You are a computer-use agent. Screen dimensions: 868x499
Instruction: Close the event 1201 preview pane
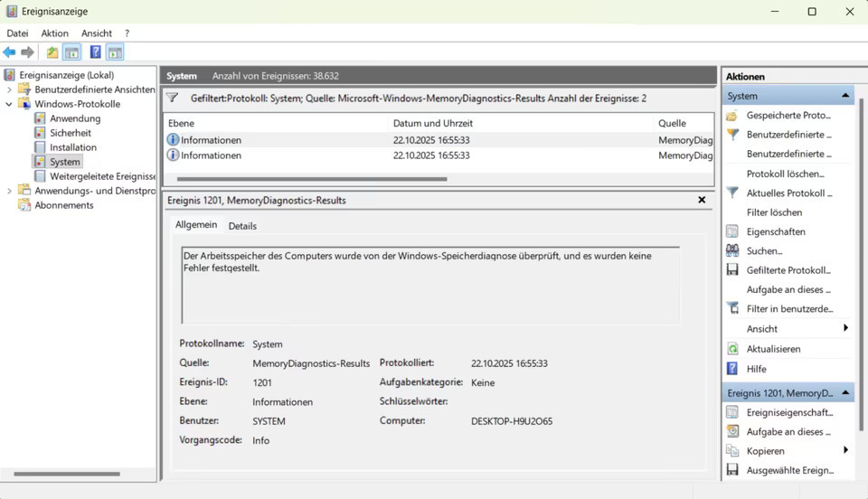coord(703,200)
